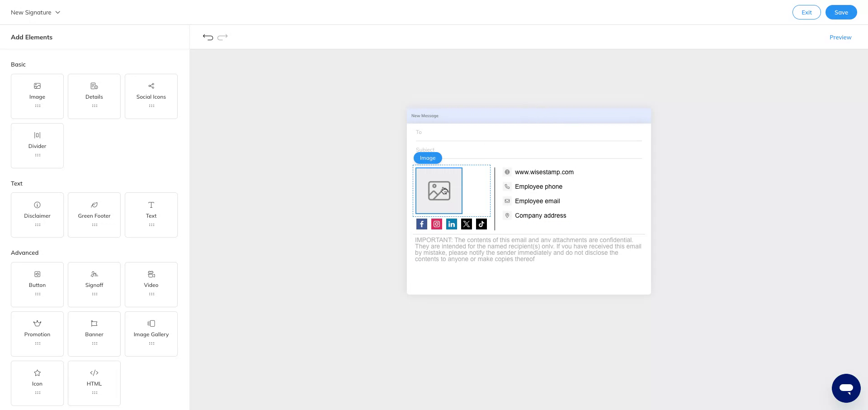Exit the signature editor
868x410 pixels.
pos(807,12)
